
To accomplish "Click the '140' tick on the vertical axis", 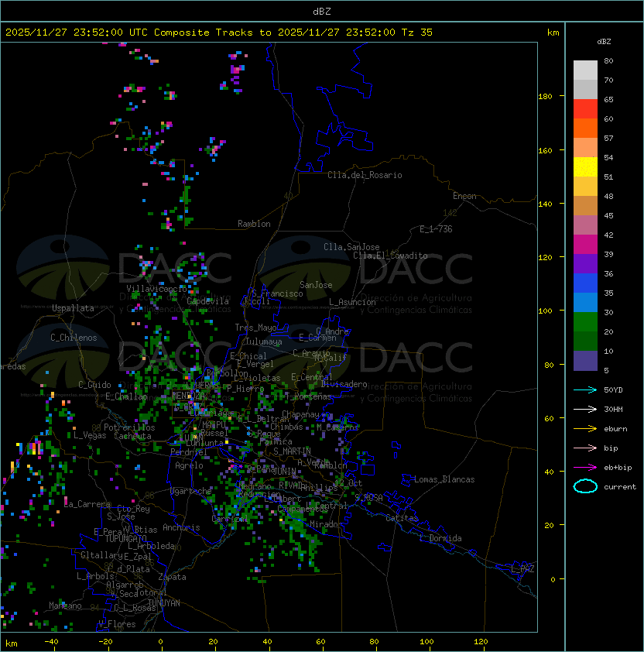I will click(x=545, y=204).
